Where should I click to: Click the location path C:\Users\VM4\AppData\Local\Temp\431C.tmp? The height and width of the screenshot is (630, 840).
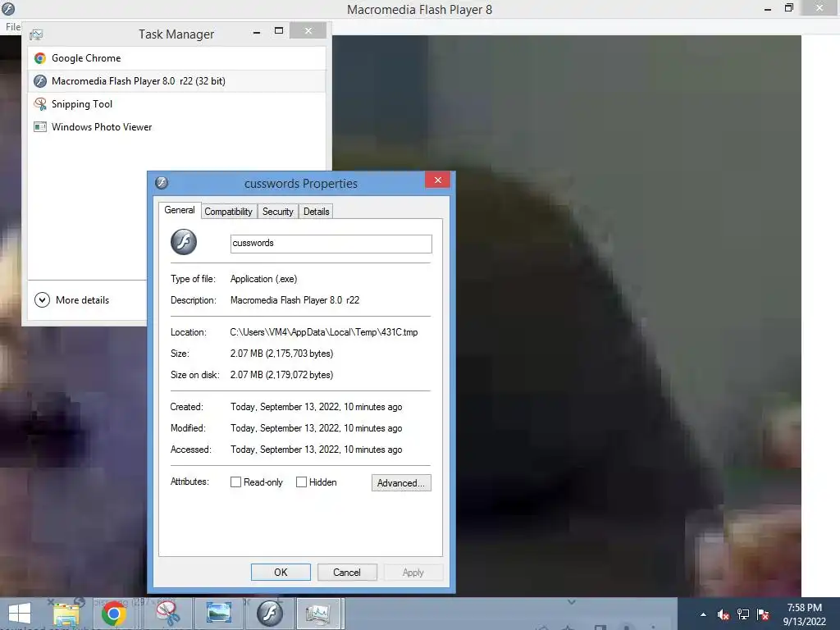pyautogui.click(x=324, y=332)
